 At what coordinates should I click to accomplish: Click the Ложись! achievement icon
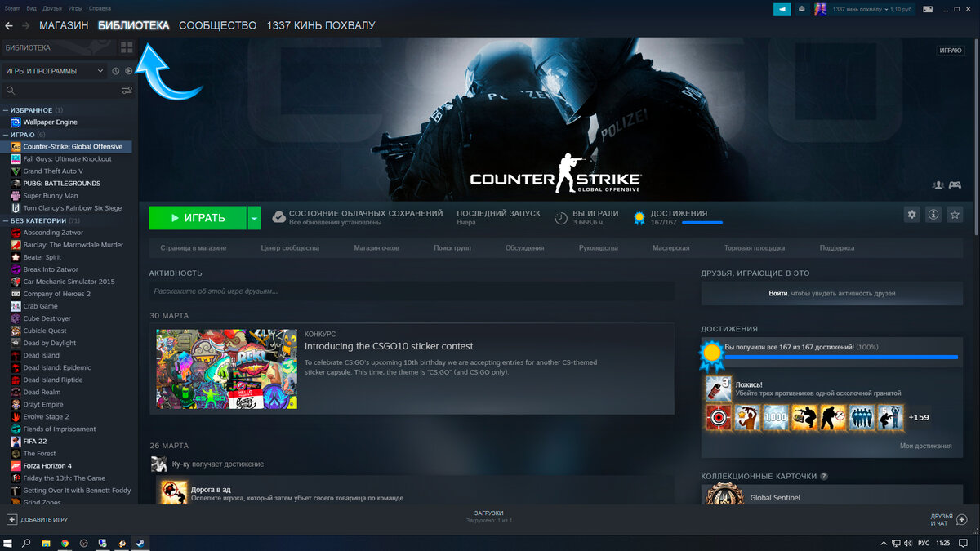(x=719, y=389)
